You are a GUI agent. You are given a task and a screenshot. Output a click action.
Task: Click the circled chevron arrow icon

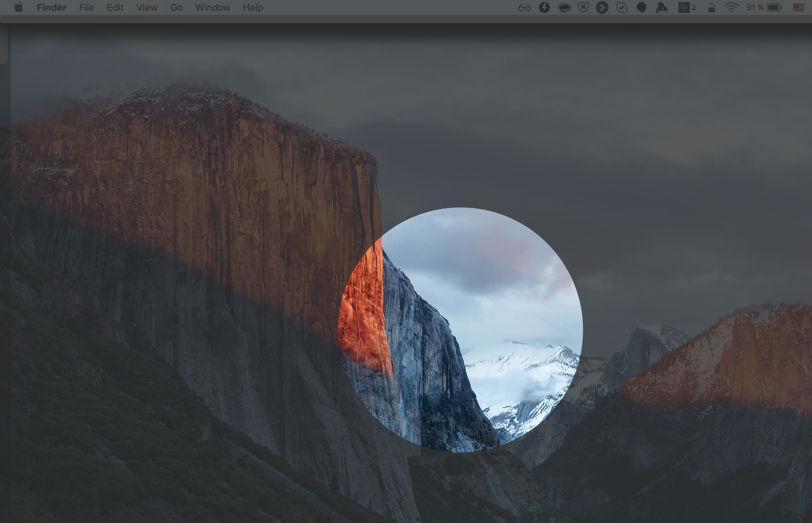coord(602,7)
